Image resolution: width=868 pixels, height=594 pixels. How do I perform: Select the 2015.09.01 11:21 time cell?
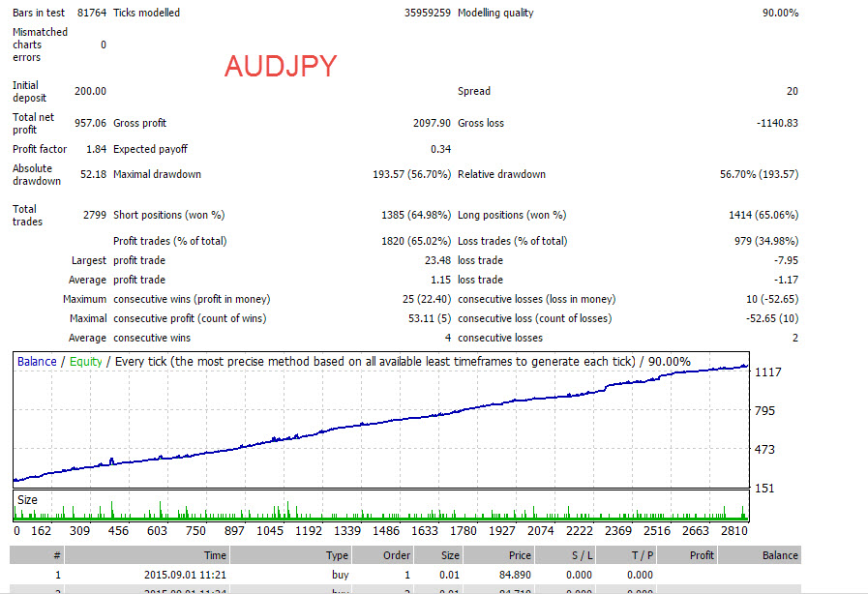pos(185,575)
